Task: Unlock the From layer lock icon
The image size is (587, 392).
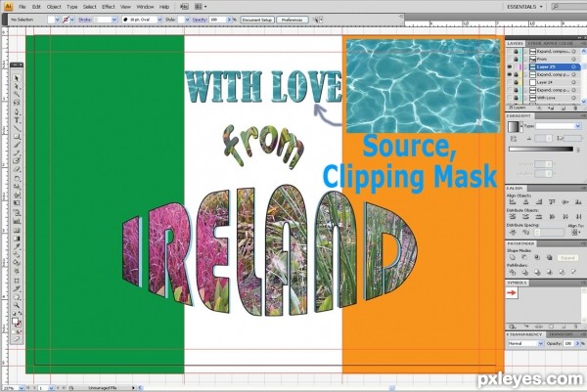Action: pyautogui.click(x=516, y=59)
